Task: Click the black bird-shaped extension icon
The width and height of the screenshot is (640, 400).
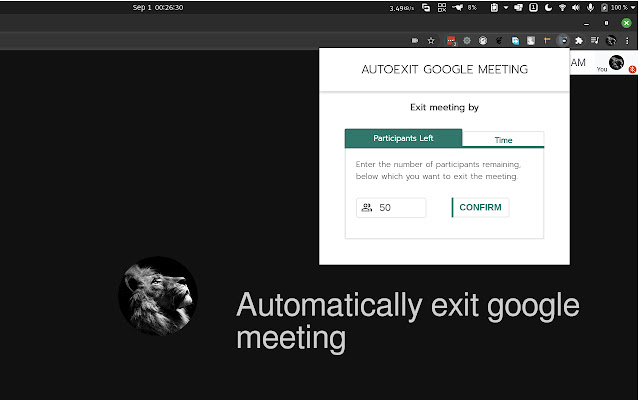Action: coord(499,40)
